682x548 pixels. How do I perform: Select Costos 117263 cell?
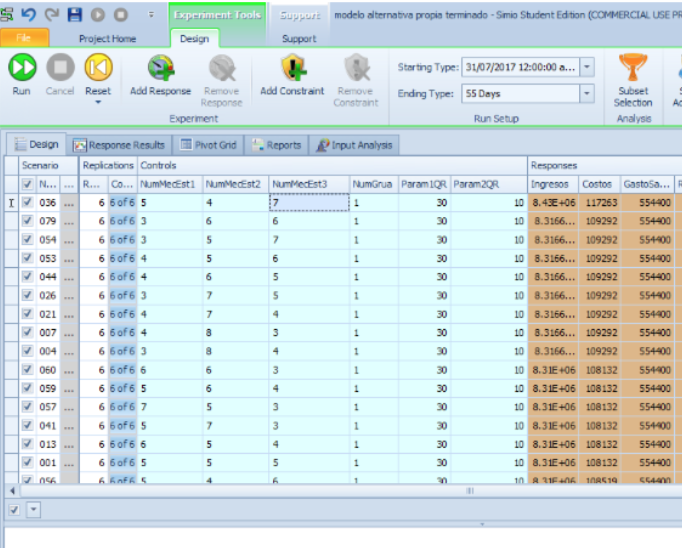(600, 203)
